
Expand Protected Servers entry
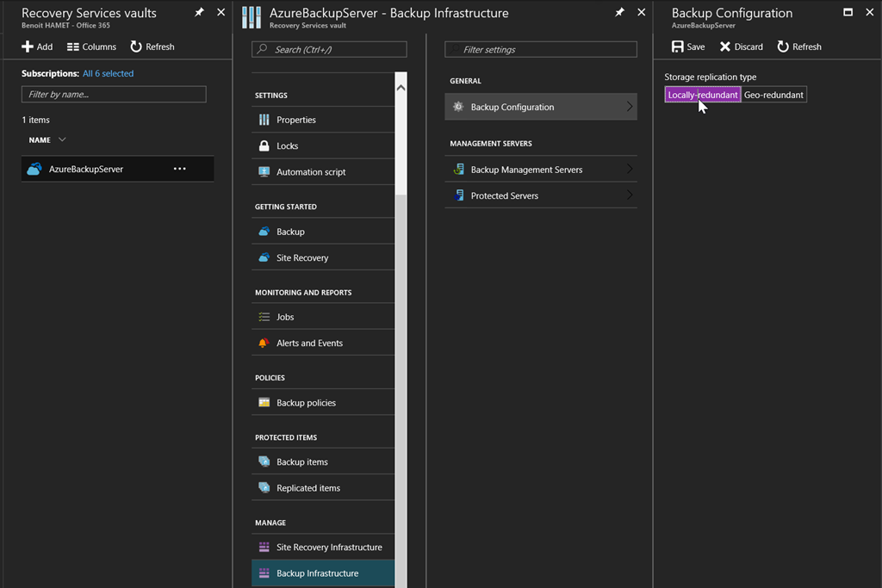(630, 195)
